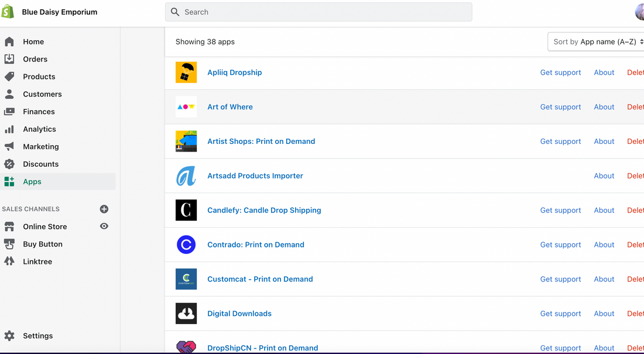
Task: Click the Products tag icon
Action: [9, 77]
